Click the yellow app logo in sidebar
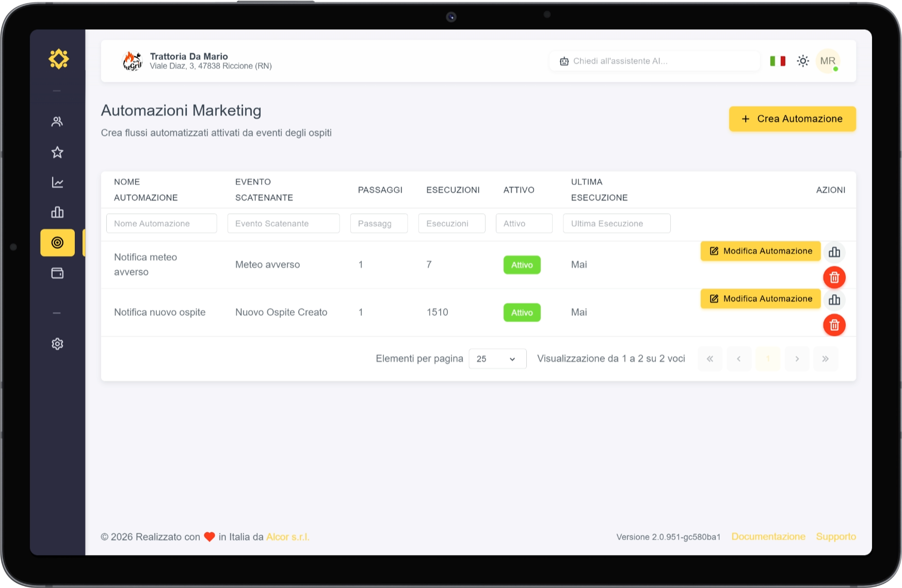902x588 pixels. (58, 59)
